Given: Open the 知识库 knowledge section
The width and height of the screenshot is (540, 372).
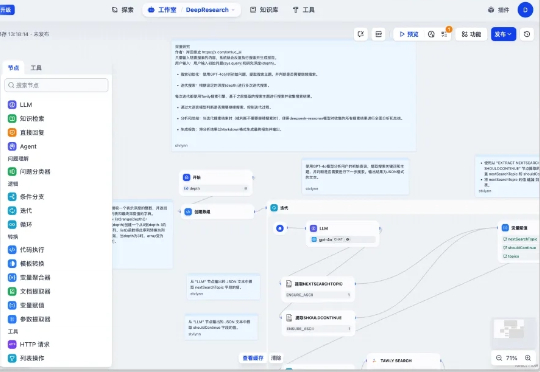Looking at the screenshot, I should pos(264,10).
